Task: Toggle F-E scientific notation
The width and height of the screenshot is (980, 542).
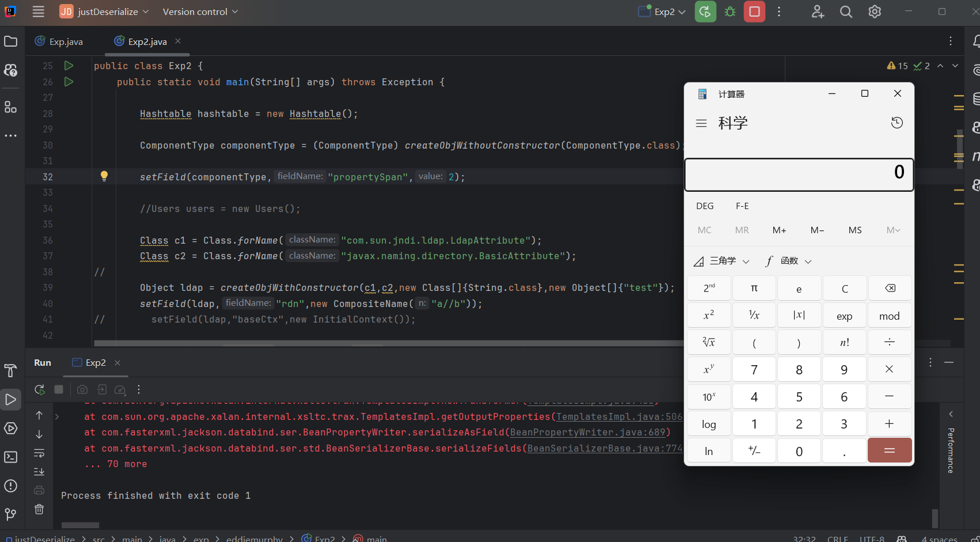Action: point(742,206)
